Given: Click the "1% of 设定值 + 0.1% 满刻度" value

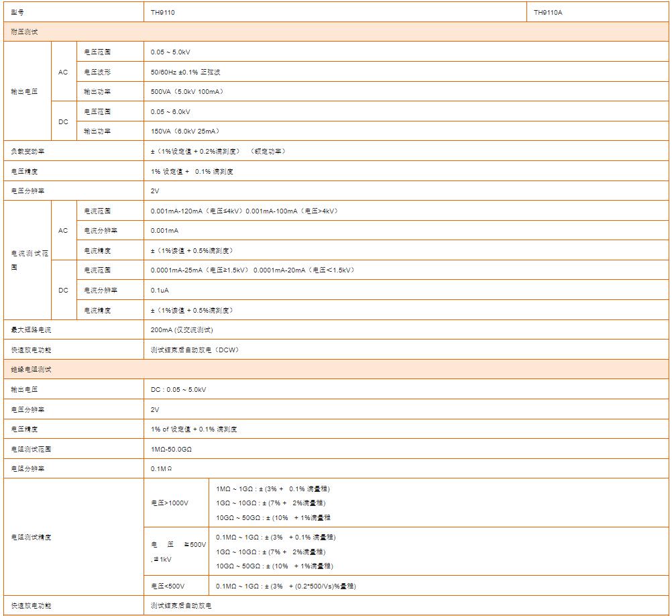Looking at the screenshot, I should coord(194,429).
